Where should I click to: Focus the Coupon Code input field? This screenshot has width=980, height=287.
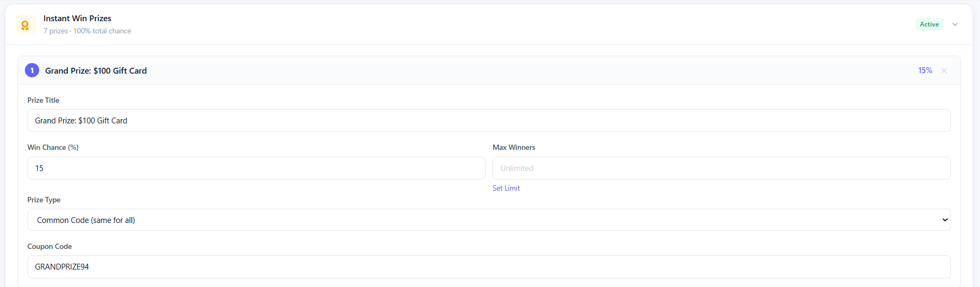tap(489, 267)
